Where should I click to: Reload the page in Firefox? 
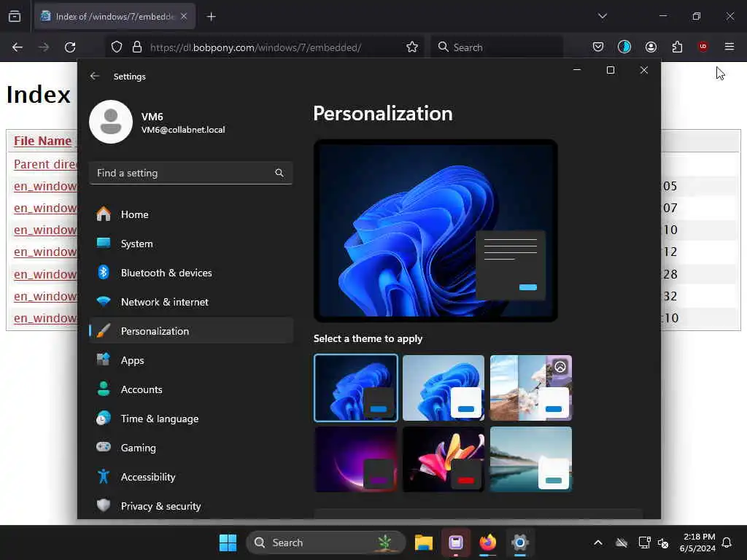[x=70, y=47]
